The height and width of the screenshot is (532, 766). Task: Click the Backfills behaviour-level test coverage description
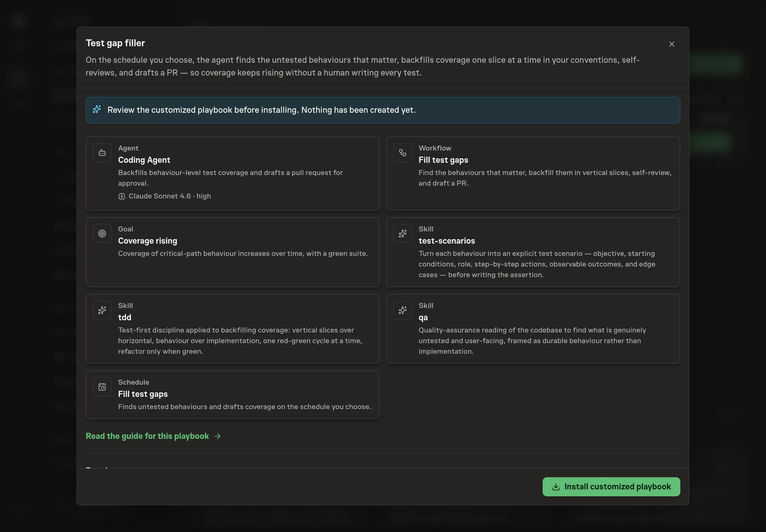(x=230, y=178)
